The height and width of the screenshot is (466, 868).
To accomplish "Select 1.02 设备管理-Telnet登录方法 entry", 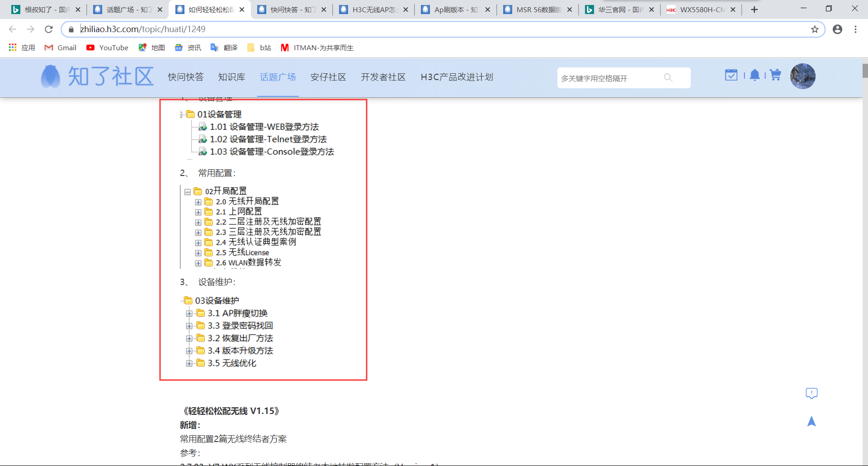I will [268, 139].
